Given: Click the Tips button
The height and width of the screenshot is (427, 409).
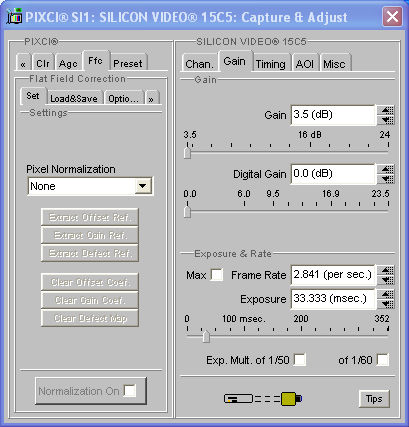Looking at the screenshot, I should (x=374, y=399).
